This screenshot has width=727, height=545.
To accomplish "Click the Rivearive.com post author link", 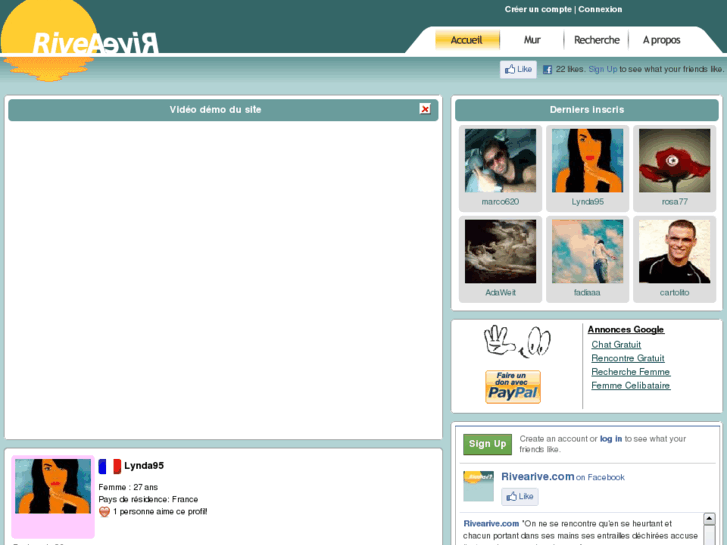I will click(491, 524).
